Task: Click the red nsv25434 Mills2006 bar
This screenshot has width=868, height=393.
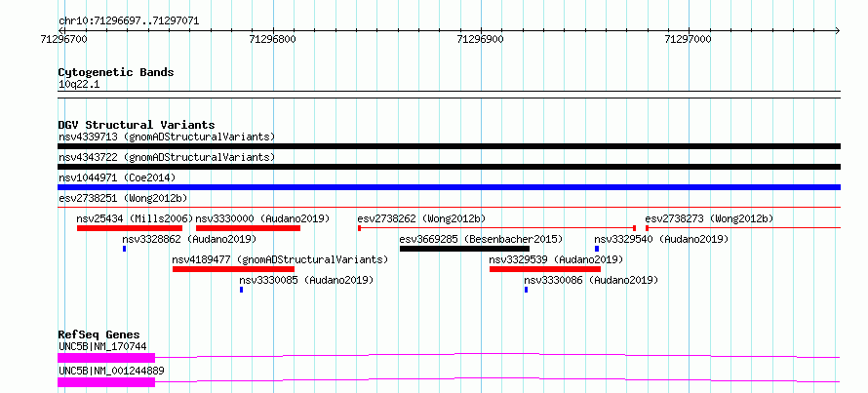Action: click(x=130, y=228)
